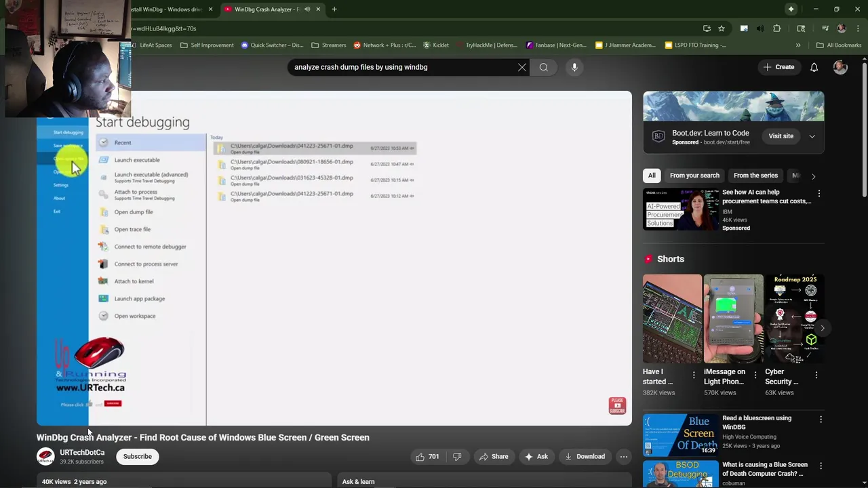Open the Quick Switcher bookmark
This screenshot has height=488, width=868.
click(271, 45)
